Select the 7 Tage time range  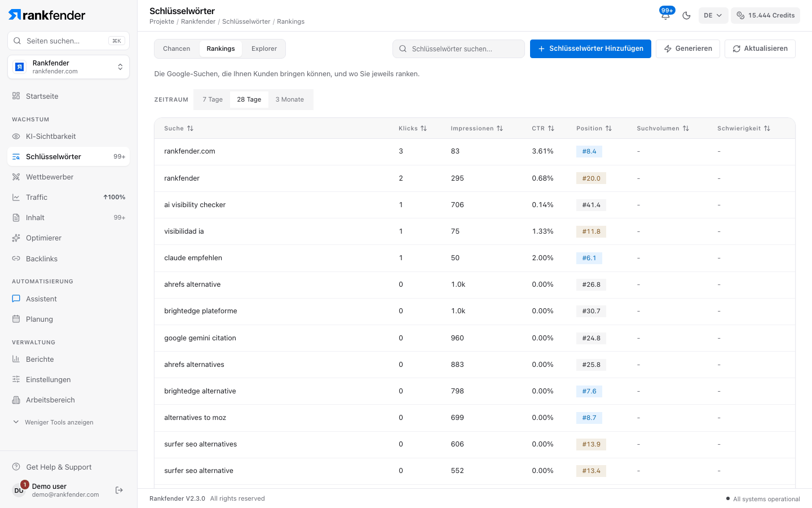coord(213,99)
